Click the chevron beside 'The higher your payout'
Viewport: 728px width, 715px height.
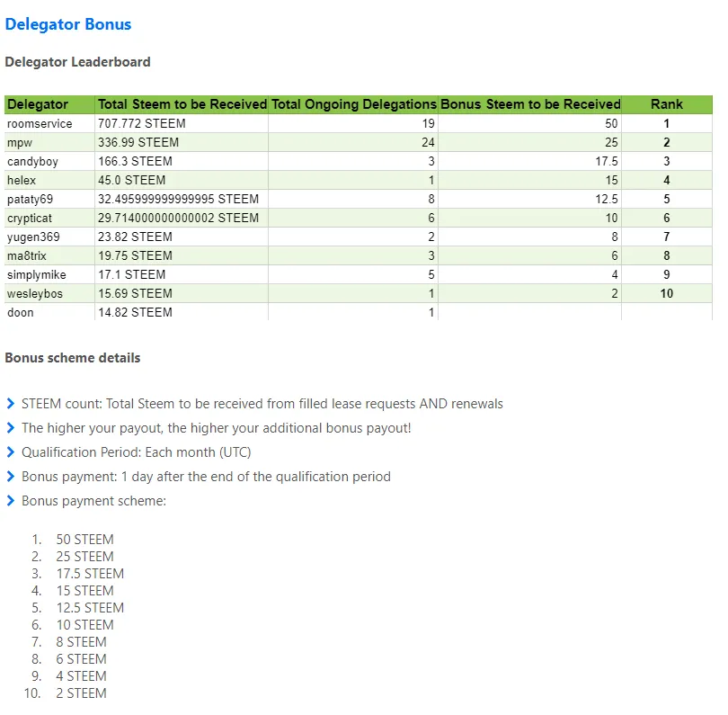pos(11,428)
